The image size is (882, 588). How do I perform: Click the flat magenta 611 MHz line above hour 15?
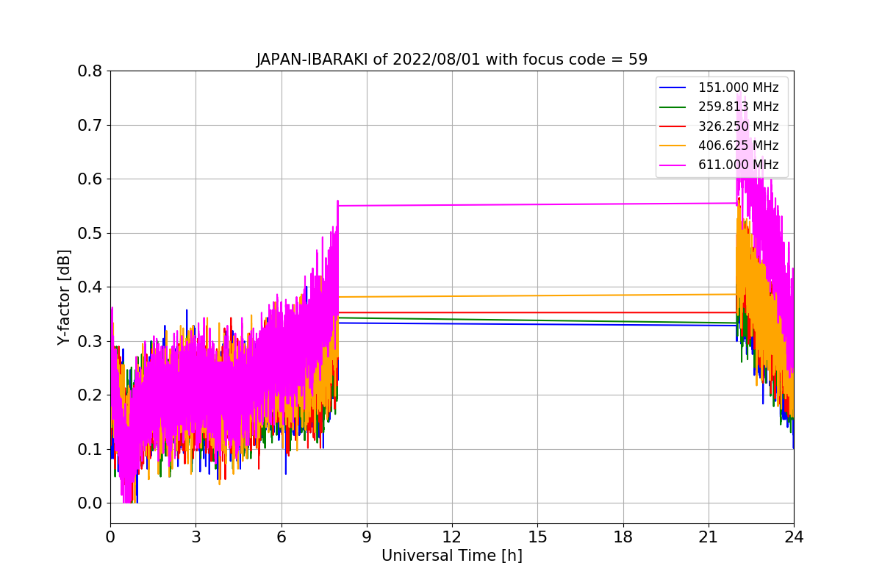pos(537,204)
